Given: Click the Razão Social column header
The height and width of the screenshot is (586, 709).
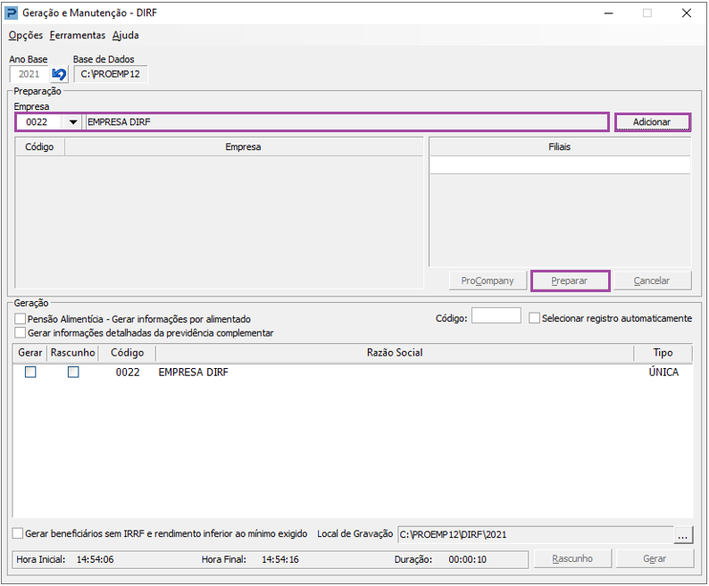Looking at the screenshot, I should [x=394, y=353].
